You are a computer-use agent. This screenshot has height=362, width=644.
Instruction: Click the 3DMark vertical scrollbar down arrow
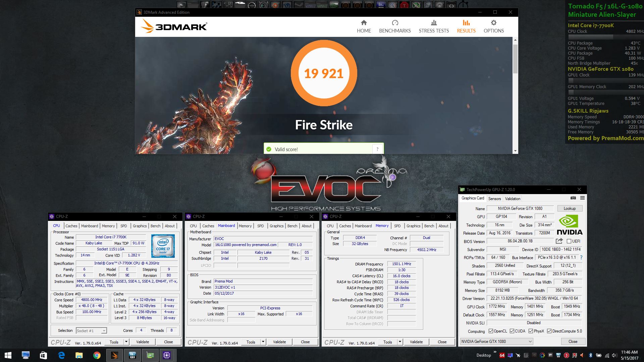(515, 151)
